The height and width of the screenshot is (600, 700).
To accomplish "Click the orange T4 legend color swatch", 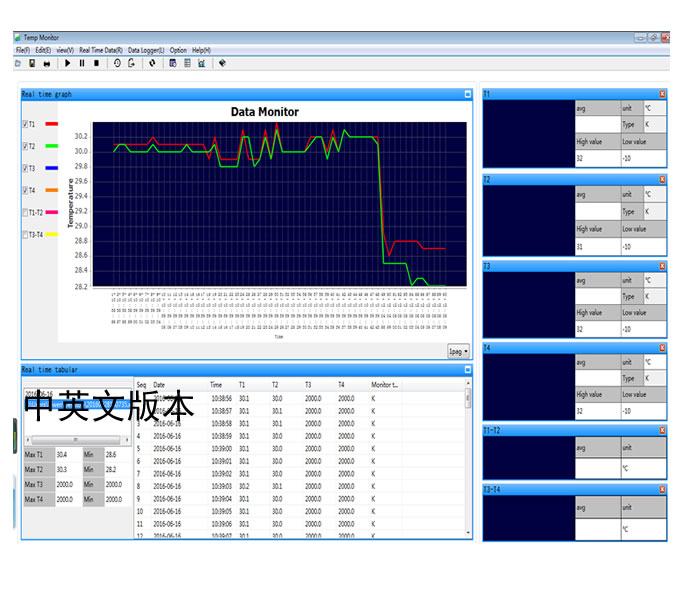I will pos(52,190).
